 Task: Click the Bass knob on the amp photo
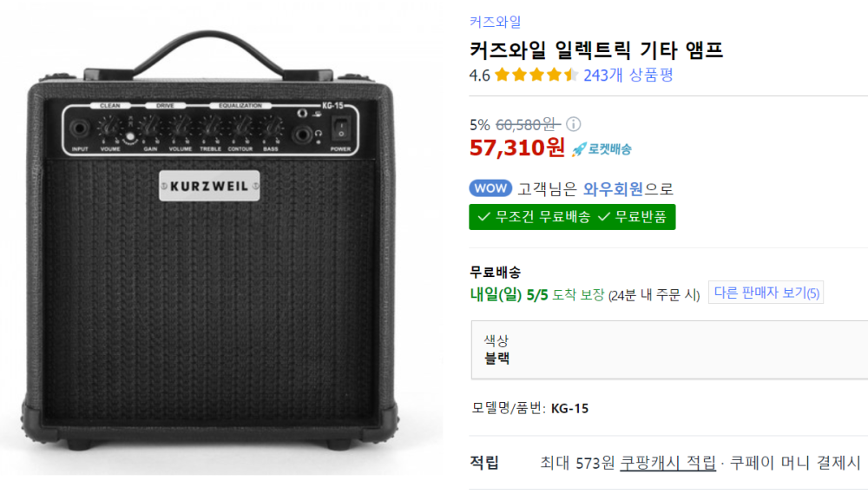click(x=270, y=127)
